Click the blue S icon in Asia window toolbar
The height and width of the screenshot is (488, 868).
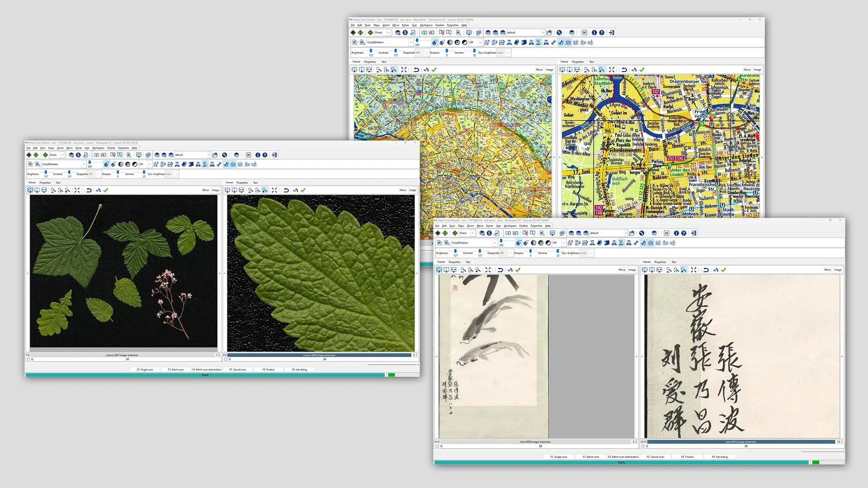click(x=489, y=233)
